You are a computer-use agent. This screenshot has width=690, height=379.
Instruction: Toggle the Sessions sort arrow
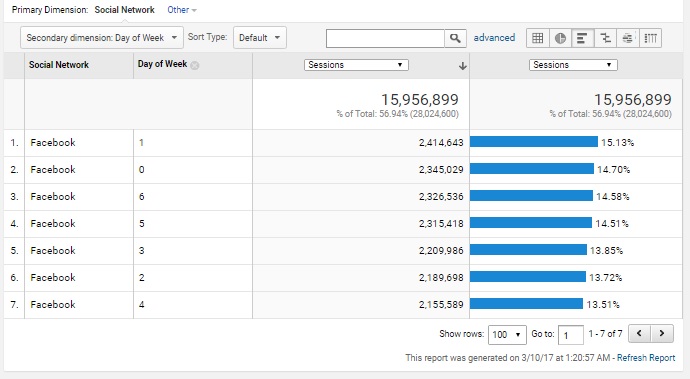coord(462,66)
